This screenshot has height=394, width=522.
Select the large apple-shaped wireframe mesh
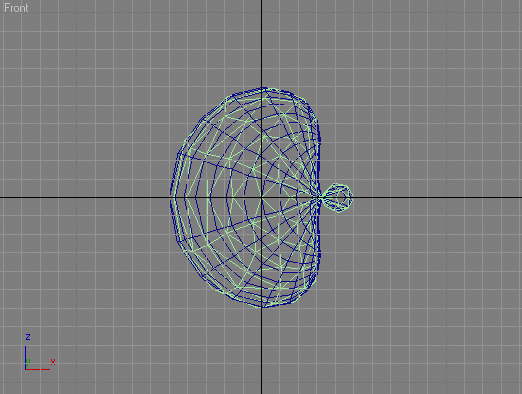click(x=246, y=197)
